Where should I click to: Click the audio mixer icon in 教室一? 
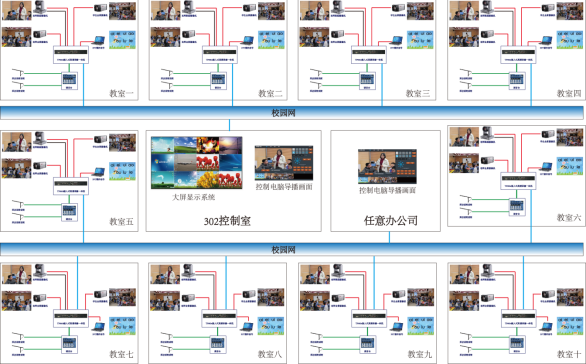click(x=69, y=79)
